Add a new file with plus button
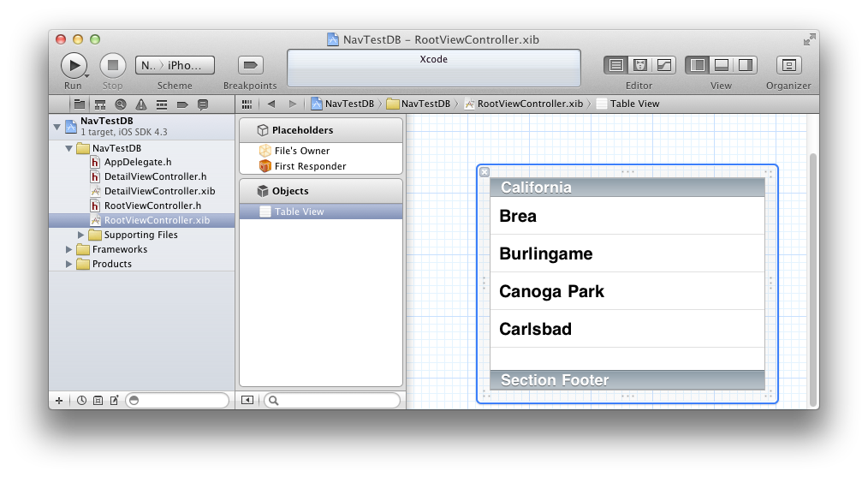 point(59,400)
